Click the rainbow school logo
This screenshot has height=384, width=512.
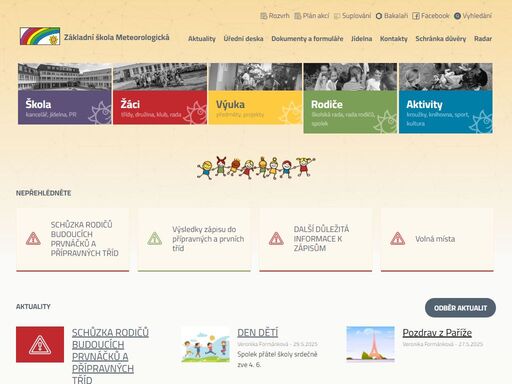point(40,36)
